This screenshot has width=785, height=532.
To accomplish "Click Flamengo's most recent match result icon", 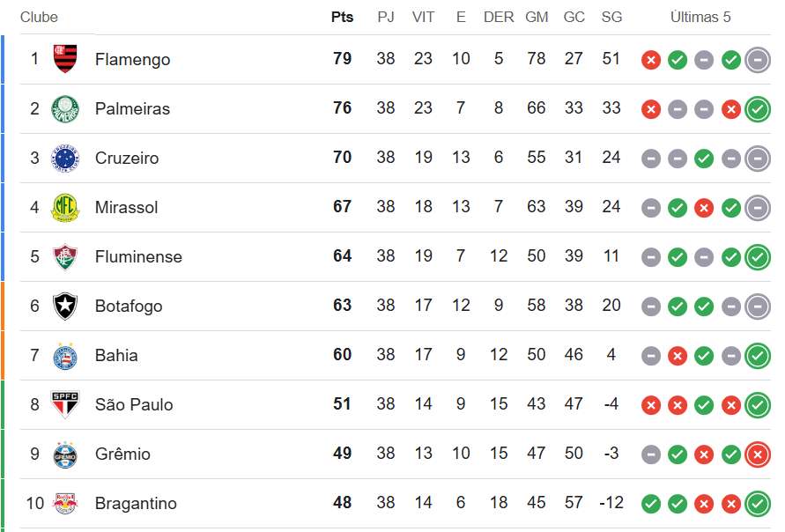I will coord(757,60).
